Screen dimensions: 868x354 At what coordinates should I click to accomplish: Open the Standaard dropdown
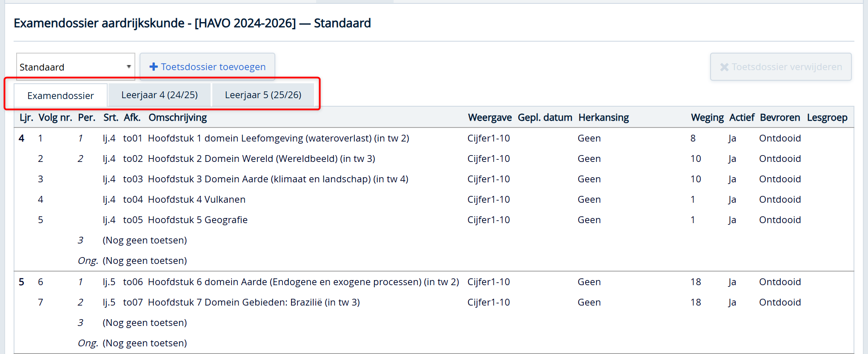75,67
